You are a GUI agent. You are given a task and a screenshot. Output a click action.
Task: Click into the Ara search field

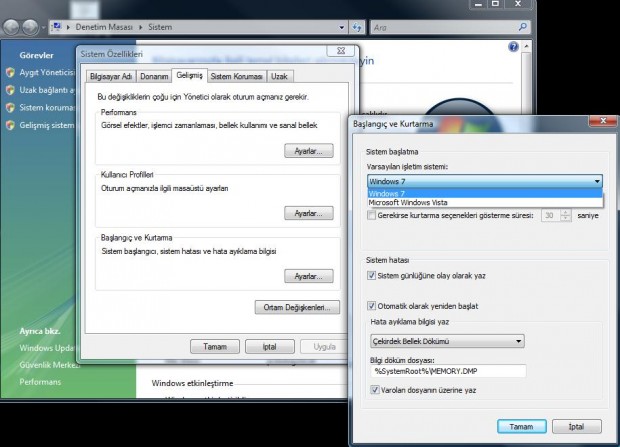(x=443, y=27)
